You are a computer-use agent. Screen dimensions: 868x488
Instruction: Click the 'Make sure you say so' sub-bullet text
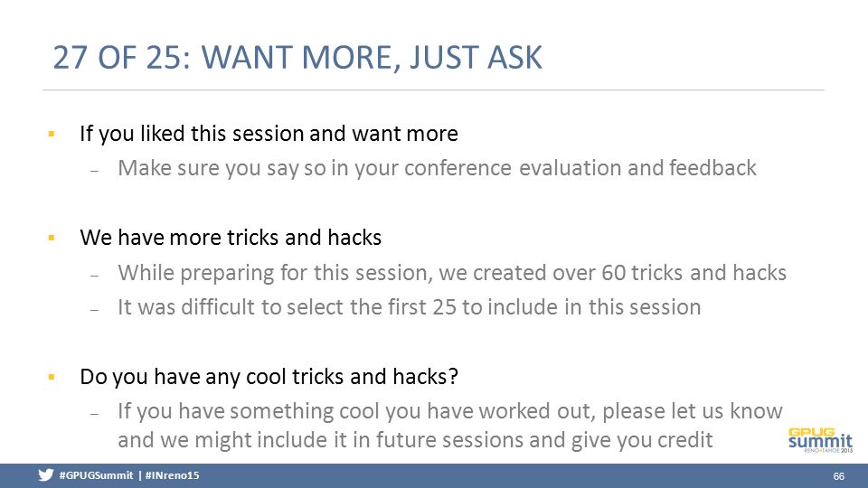point(437,168)
